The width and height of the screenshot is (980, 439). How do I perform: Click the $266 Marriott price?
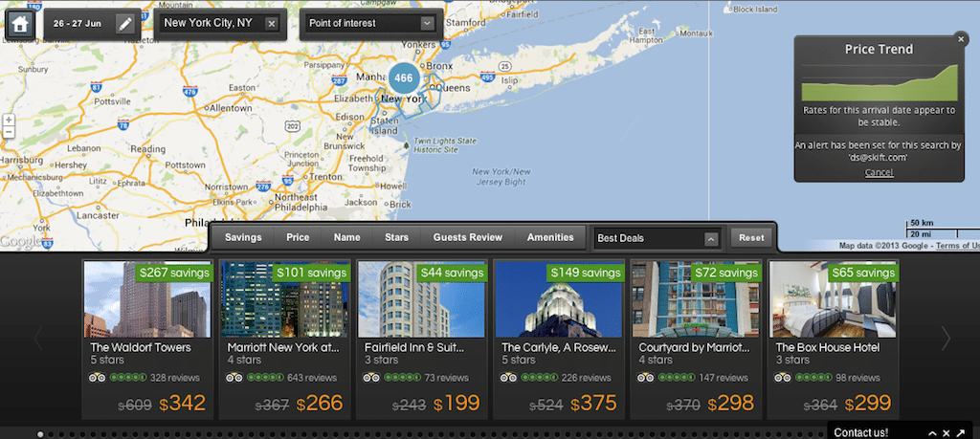coord(320,404)
